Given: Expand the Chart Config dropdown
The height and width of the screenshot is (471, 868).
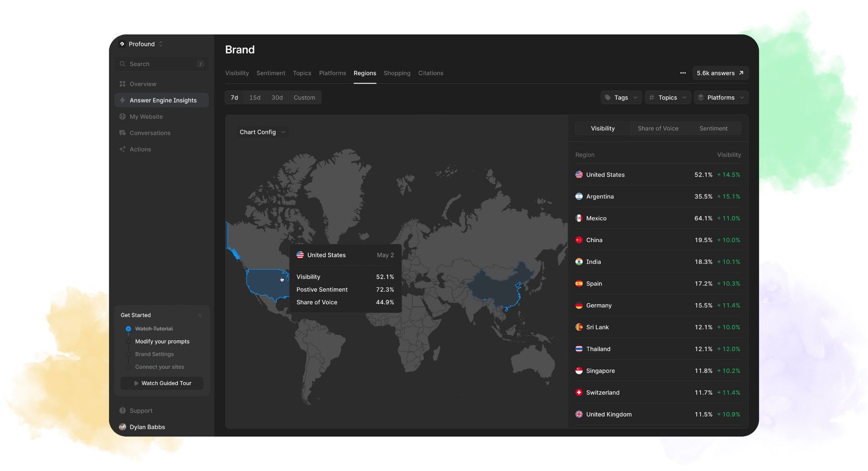Looking at the screenshot, I should (x=262, y=132).
